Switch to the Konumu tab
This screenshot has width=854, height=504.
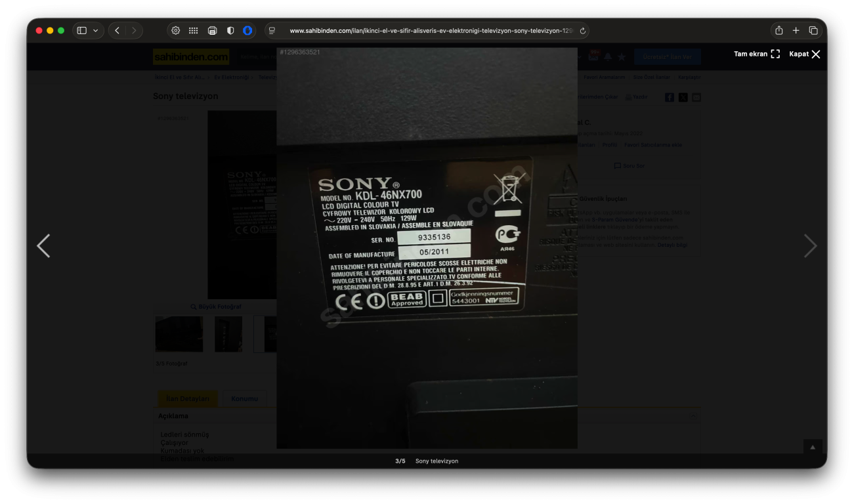(245, 398)
